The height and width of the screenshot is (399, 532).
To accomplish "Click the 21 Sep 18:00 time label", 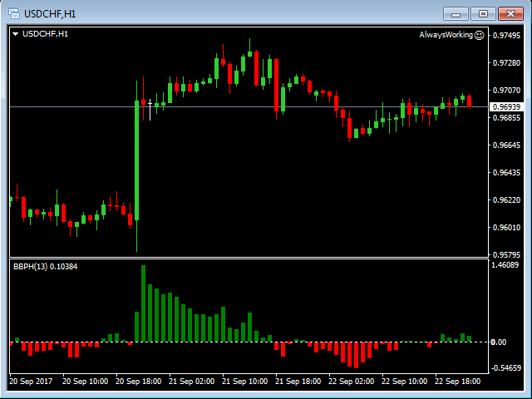I will (298, 382).
